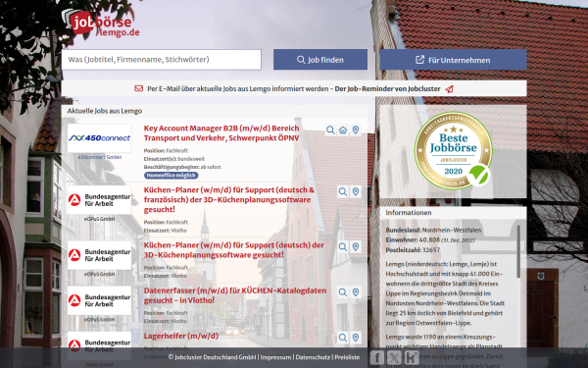Open the Preisliste footer link
The width and height of the screenshot is (588, 368).
tap(347, 357)
